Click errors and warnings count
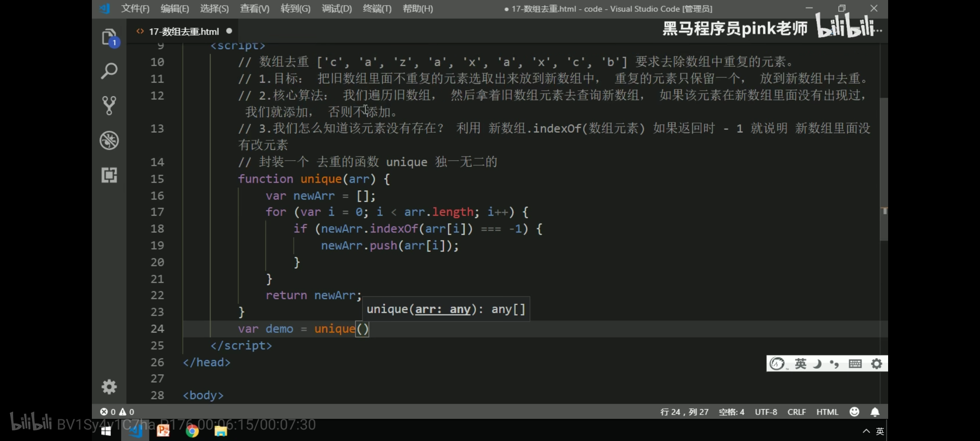This screenshot has width=980, height=441. 117,412
